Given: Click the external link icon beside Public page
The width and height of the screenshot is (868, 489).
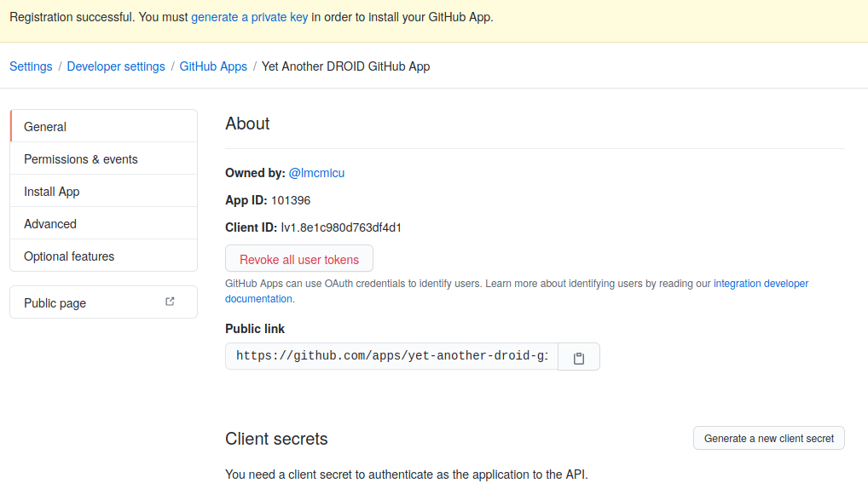Looking at the screenshot, I should click(x=170, y=302).
